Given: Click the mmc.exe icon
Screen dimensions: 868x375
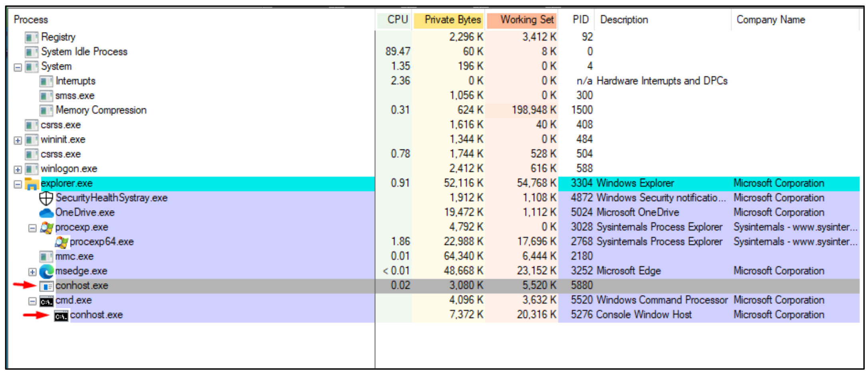Looking at the screenshot, I should click(46, 257).
